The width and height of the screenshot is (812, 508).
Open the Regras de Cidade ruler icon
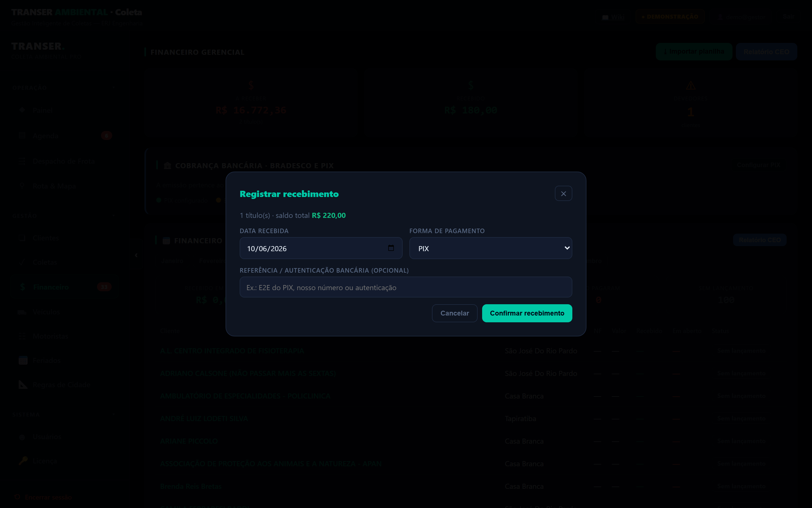(x=23, y=385)
